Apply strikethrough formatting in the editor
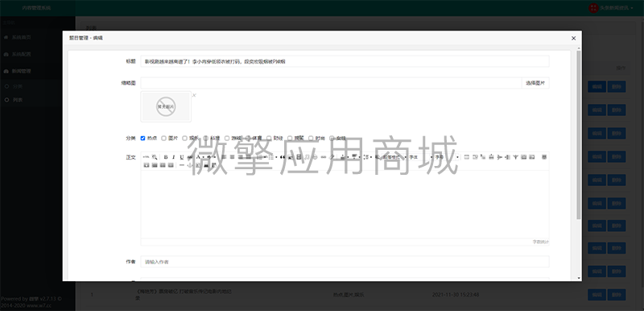The image size is (644, 311). 189,157
